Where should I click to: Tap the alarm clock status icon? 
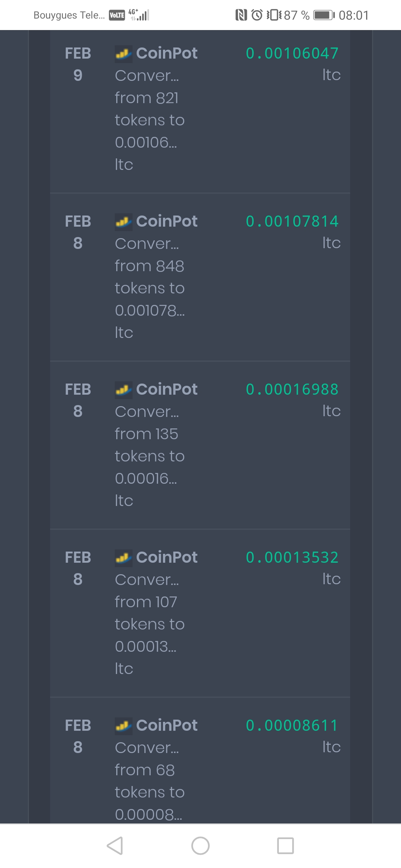(x=257, y=15)
